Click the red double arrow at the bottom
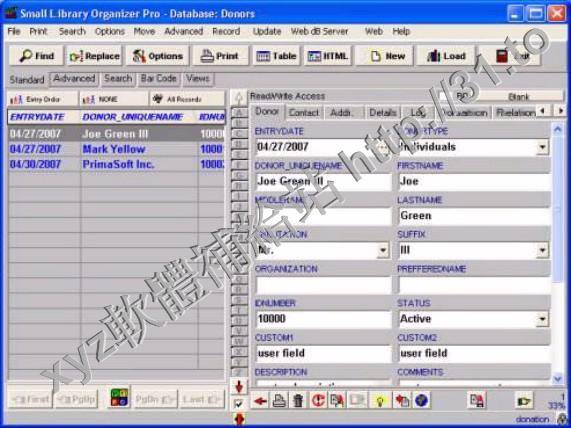The height and width of the screenshot is (428, 571). click(239, 419)
